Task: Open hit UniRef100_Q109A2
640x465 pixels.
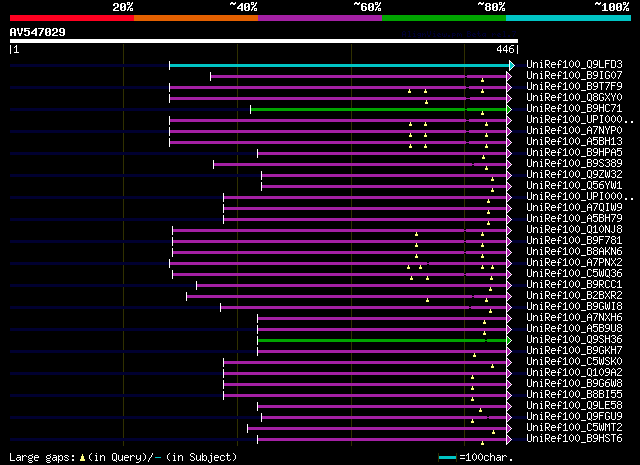Action: tap(574, 373)
